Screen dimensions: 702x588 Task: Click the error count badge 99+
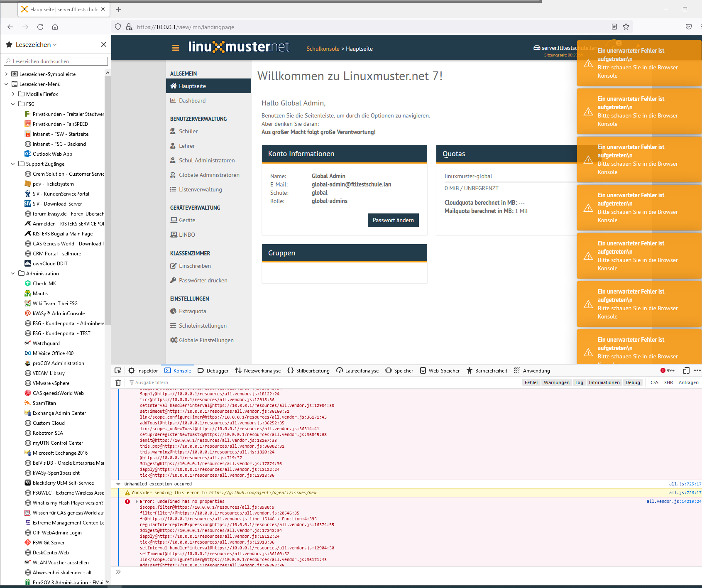(668, 371)
